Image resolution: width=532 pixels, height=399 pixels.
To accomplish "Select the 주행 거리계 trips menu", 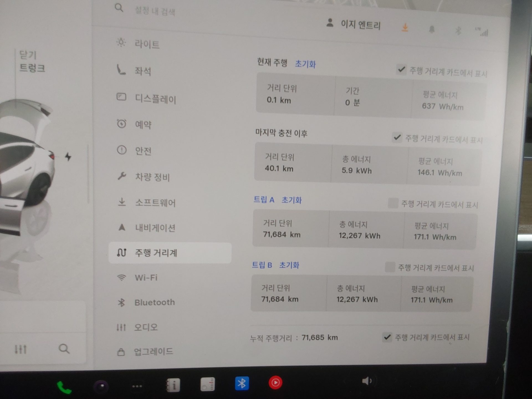I will tap(170, 253).
